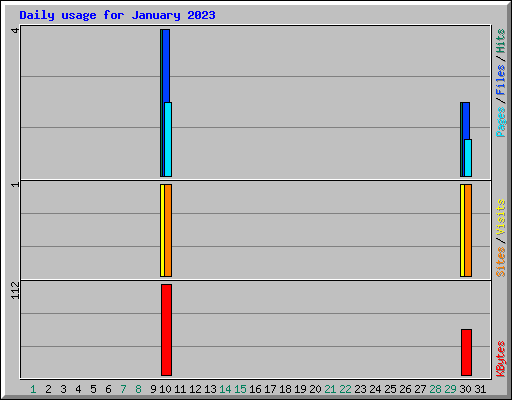Click day label '15' on the x-axis
512x400 pixels.
[x=240, y=389]
